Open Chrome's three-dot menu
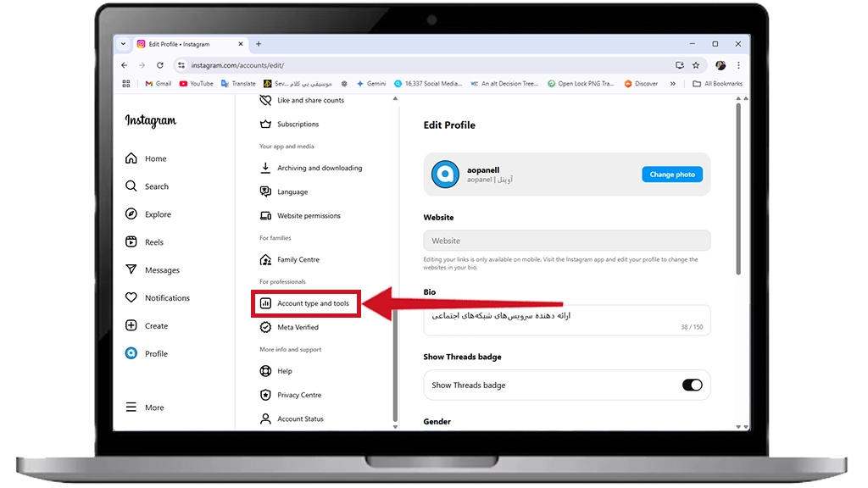868x488 pixels. (738, 65)
